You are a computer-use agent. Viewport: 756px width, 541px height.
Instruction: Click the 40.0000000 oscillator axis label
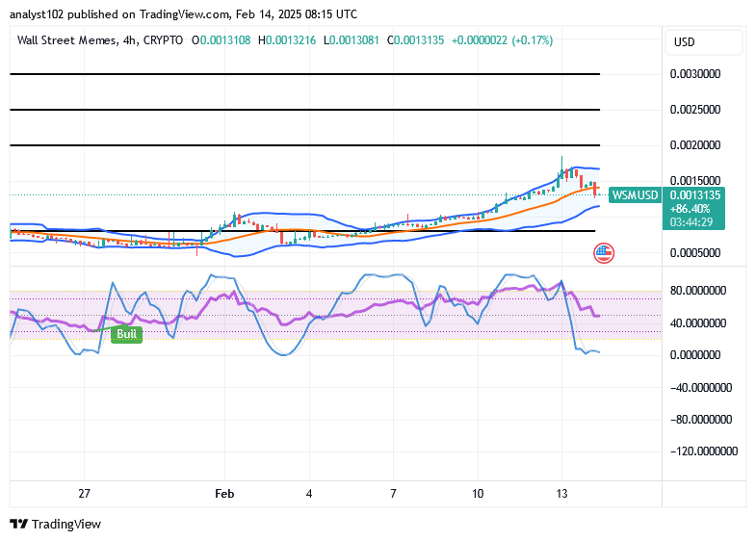pyautogui.click(x=698, y=322)
